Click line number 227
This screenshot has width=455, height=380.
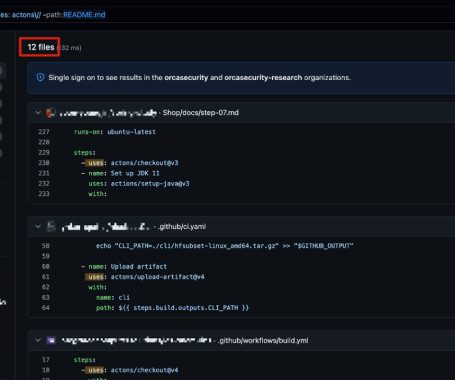pyautogui.click(x=44, y=132)
